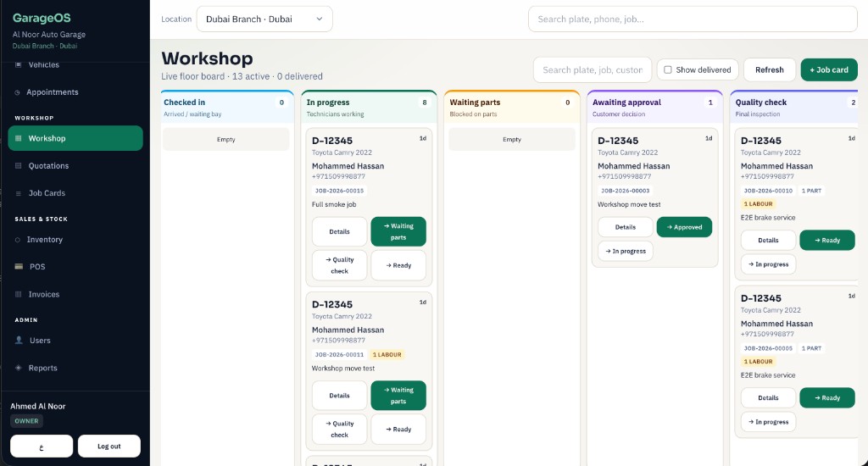Click the Workshop grid icon in sidebar

click(x=19, y=138)
